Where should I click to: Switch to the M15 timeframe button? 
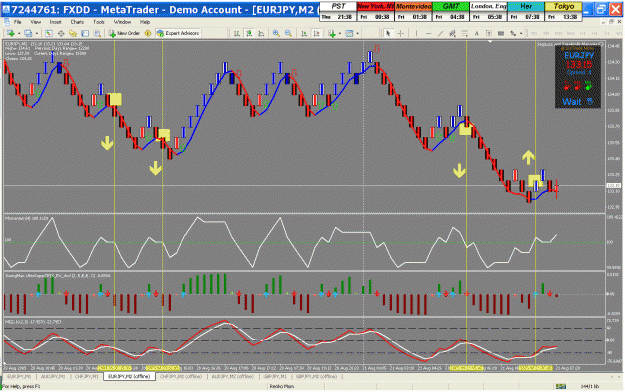pos(558,33)
